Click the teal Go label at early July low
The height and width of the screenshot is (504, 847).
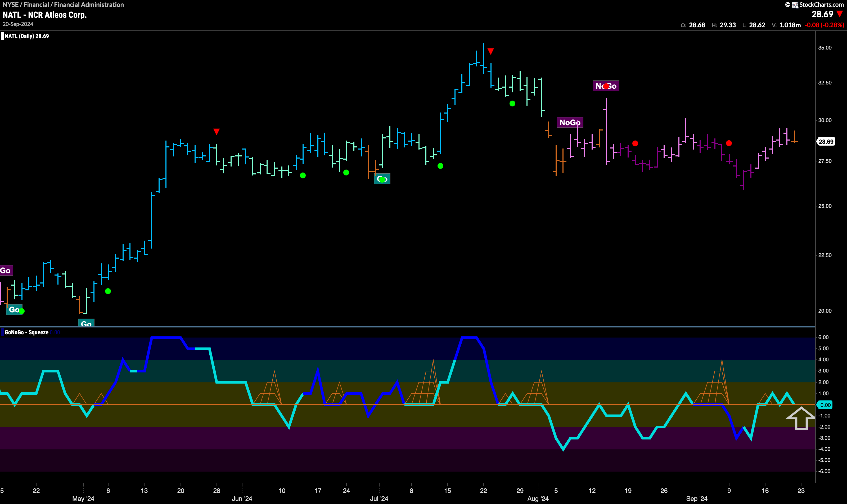point(382,179)
